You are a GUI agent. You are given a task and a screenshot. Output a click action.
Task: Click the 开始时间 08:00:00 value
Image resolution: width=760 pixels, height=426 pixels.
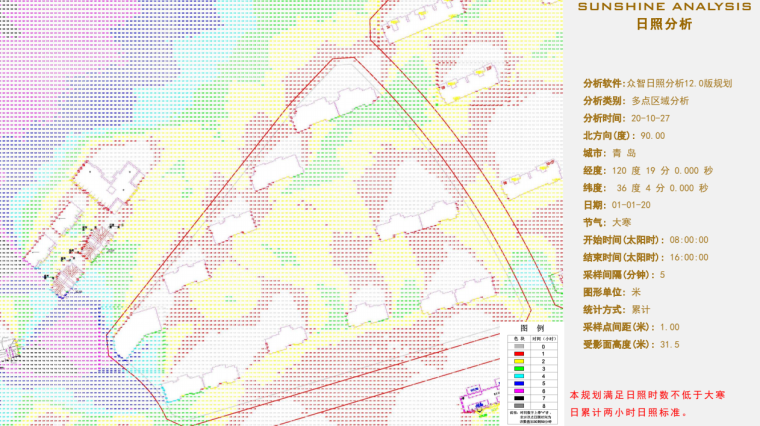[x=682, y=240]
